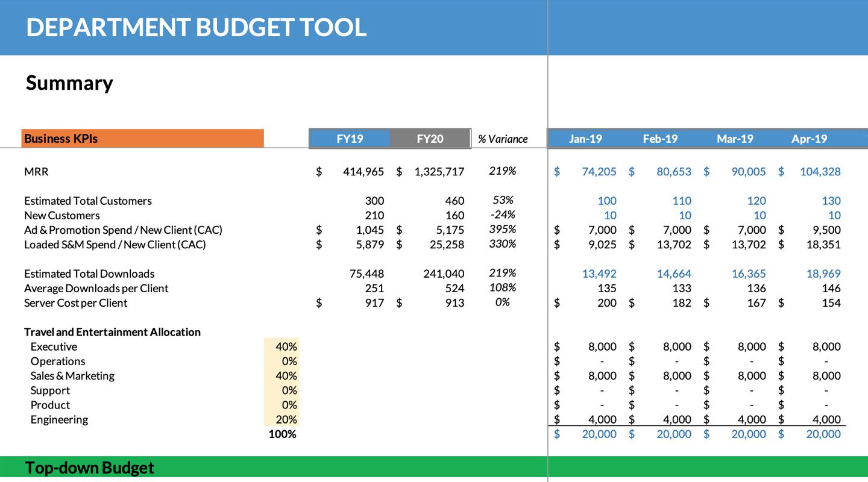The height and width of the screenshot is (482, 868).
Task: Select the Jan-19 column header
Action: pos(585,139)
